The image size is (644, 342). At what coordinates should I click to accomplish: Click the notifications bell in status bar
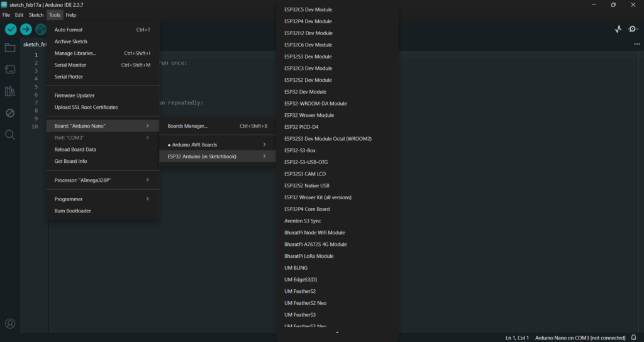[x=634, y=338]
